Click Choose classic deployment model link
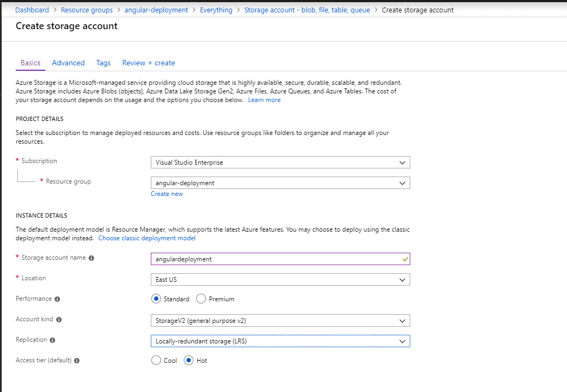Image resolution: width=567 pixels, height=392 pixels. point(147,238)
